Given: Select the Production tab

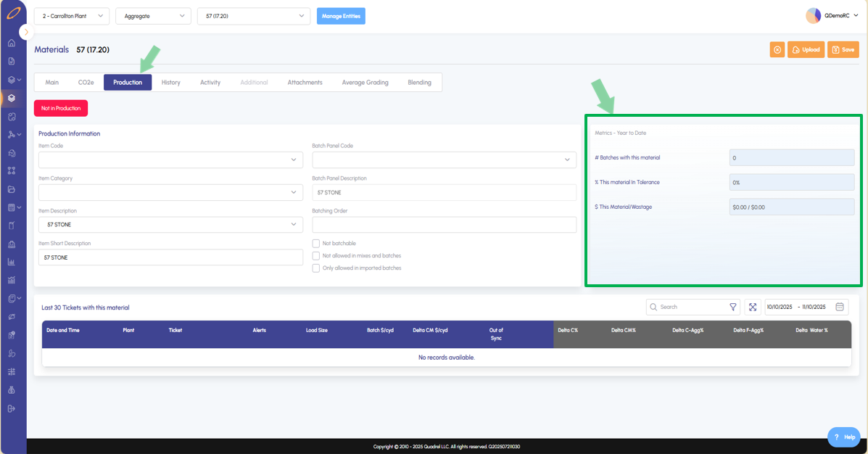Looking at the screenshot, I should (128, 83).
